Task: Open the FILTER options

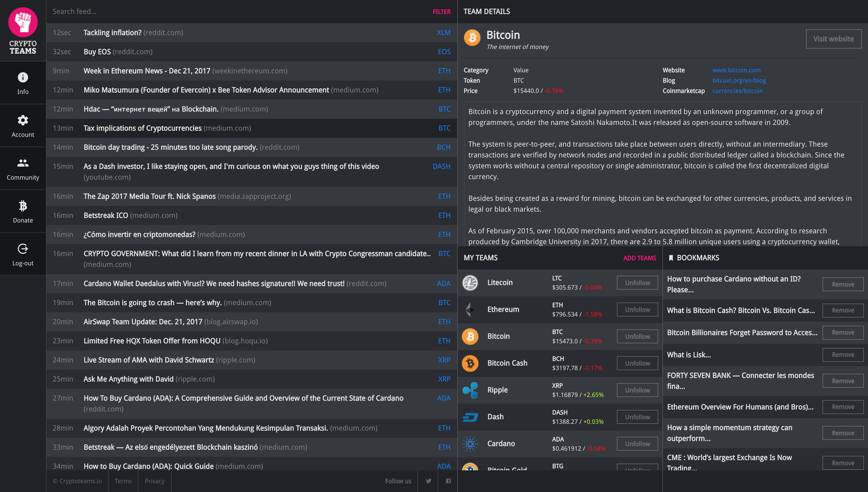Action: pyautogui.click(x=441, y=12)
